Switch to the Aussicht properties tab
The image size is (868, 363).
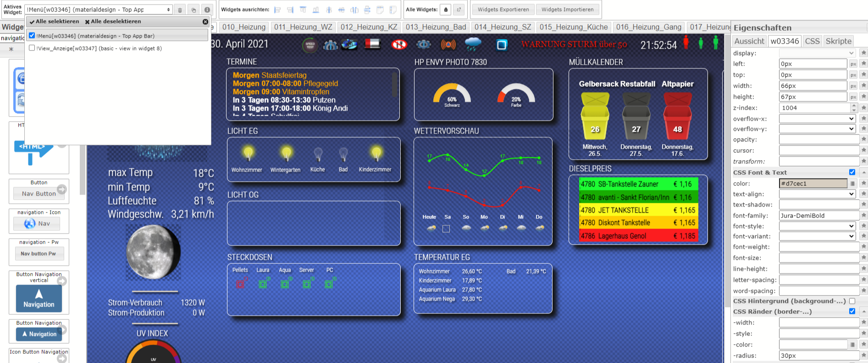[749, 41]
